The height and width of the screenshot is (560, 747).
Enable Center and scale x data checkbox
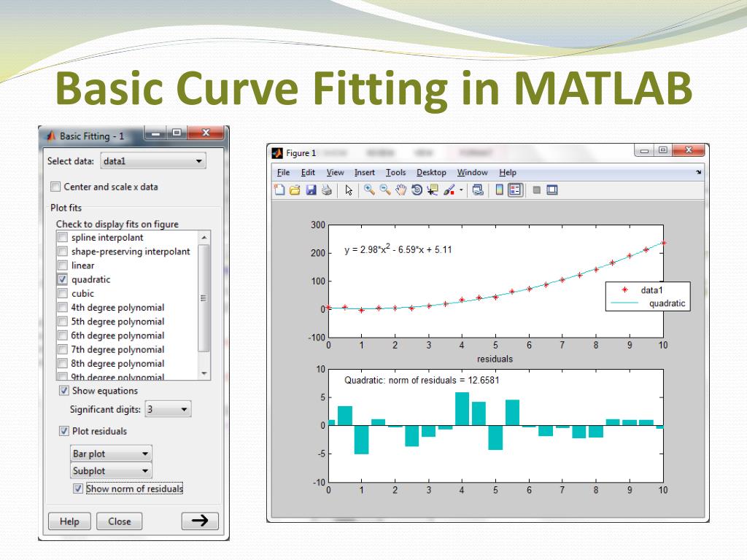tap(55, 187)
